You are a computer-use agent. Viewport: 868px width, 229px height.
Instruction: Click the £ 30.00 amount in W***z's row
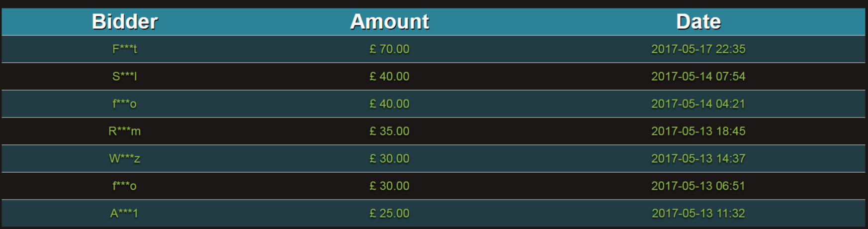(389, 159)
